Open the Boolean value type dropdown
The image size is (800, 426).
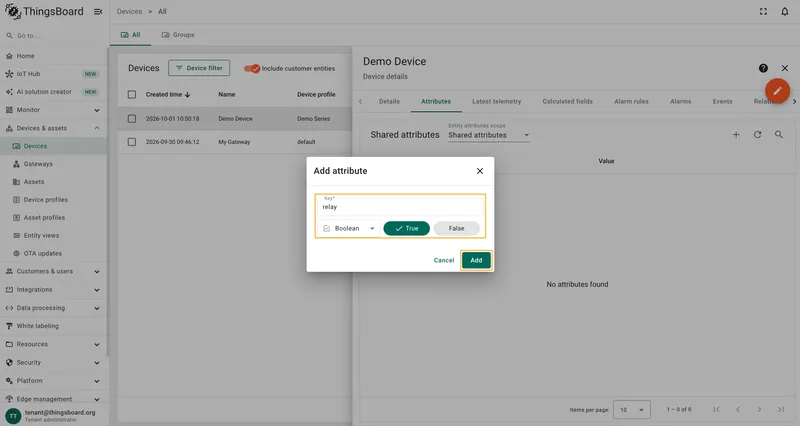(x=348, y=229)
